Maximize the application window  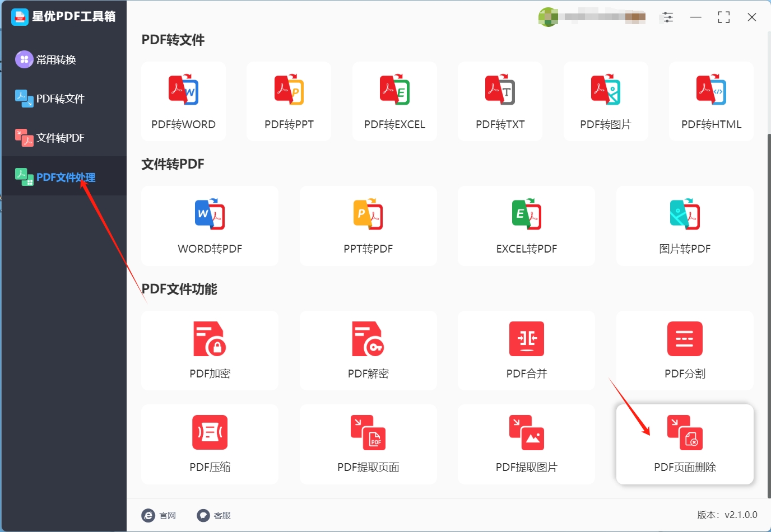coord(724,17)
